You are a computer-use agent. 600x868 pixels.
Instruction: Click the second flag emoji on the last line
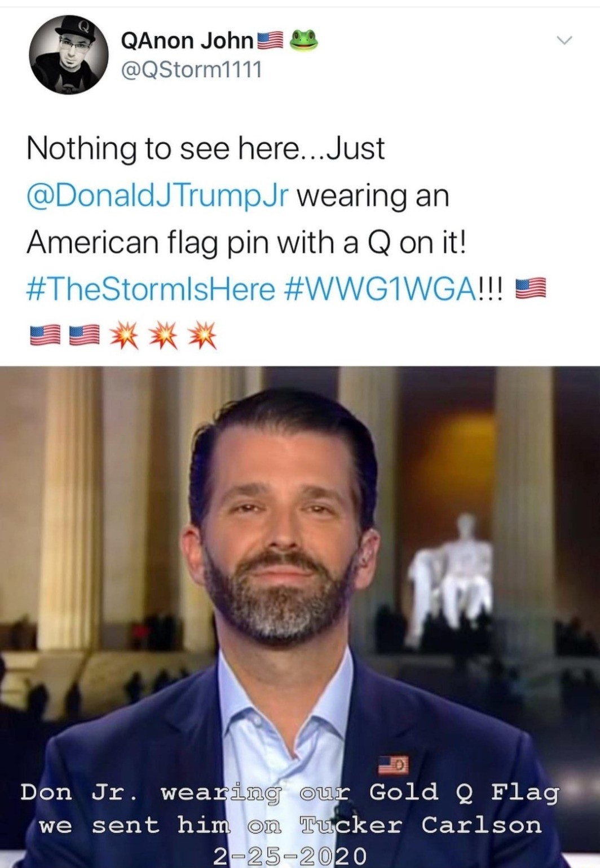click(x=84, y=335)
